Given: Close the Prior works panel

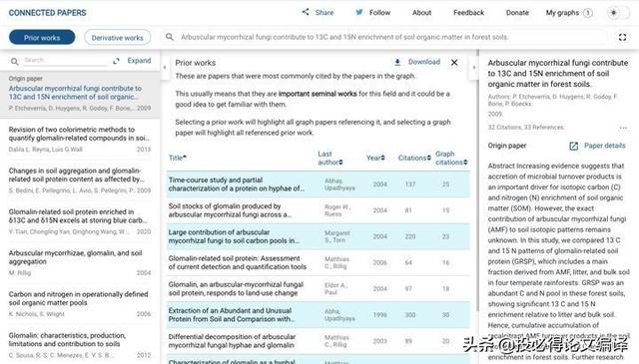Looking at the screenshot, I should pyautogui.click(x=454, y=62).
